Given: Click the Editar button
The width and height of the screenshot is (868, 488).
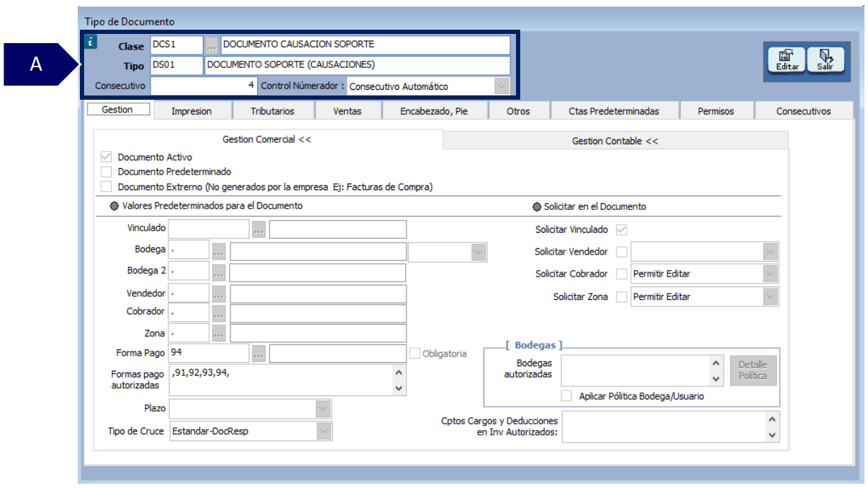Looking at the screenshot, I should click(787, 60).
